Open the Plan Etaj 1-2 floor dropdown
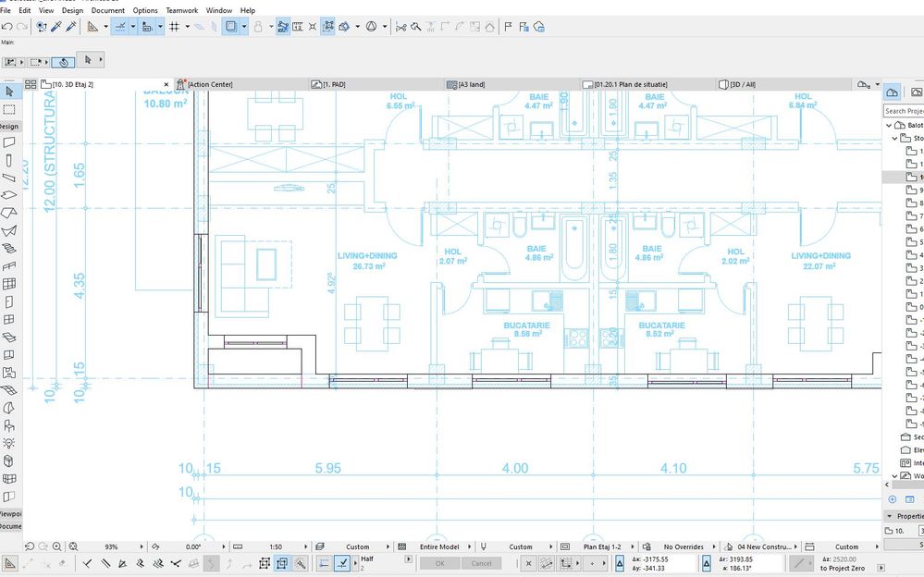 [x=606, y=546]
